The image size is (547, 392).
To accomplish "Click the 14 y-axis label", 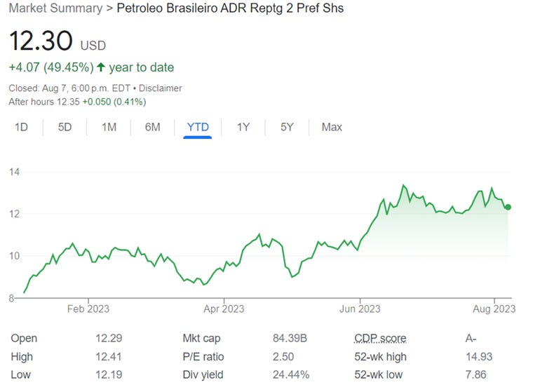I will coord(14,172).
